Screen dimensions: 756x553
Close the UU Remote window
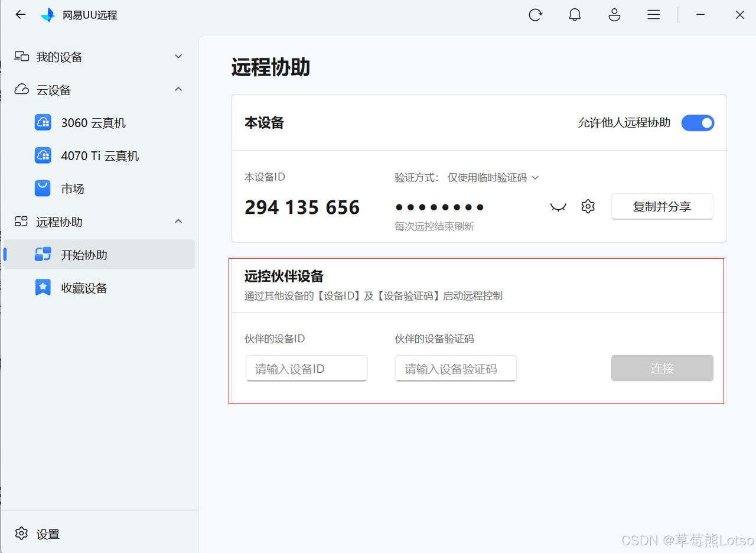click(x=739, y=15)
